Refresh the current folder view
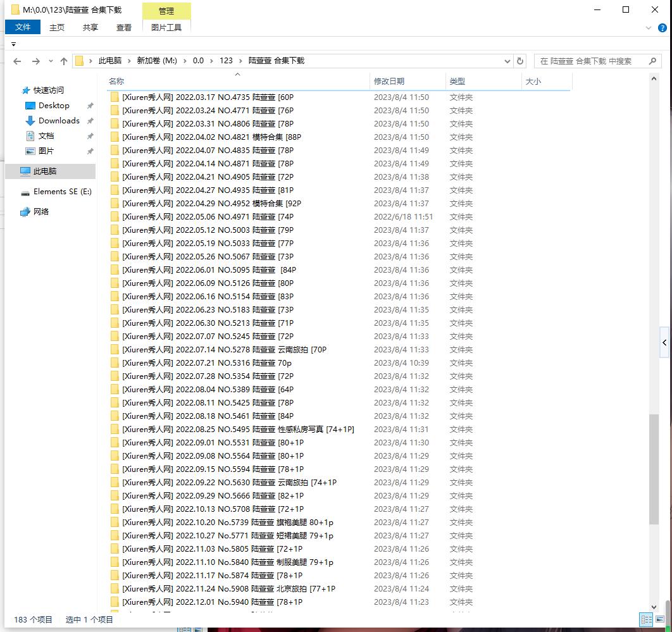 coord(520,61)
